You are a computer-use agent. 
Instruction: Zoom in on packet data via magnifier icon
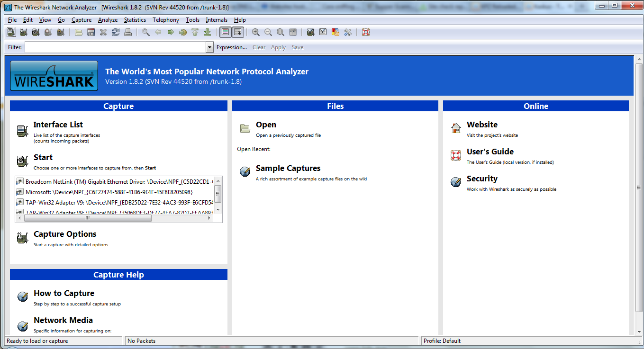(255, 32)
